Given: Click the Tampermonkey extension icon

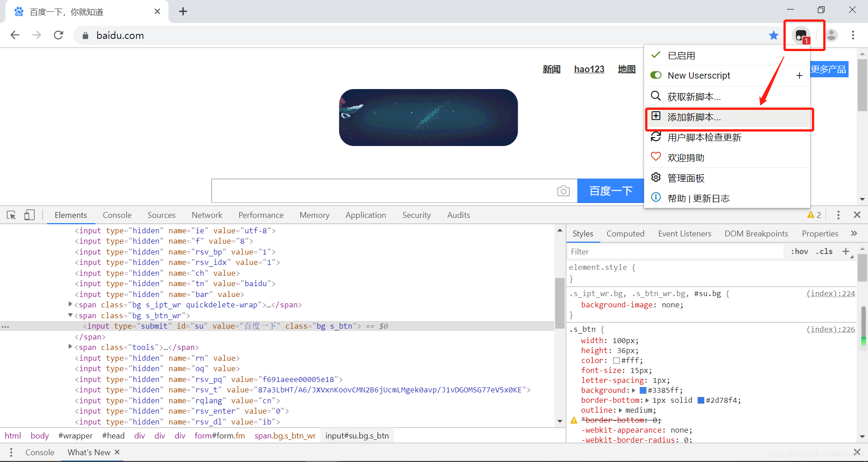Looking at the screenshot, I should (802, 35).
